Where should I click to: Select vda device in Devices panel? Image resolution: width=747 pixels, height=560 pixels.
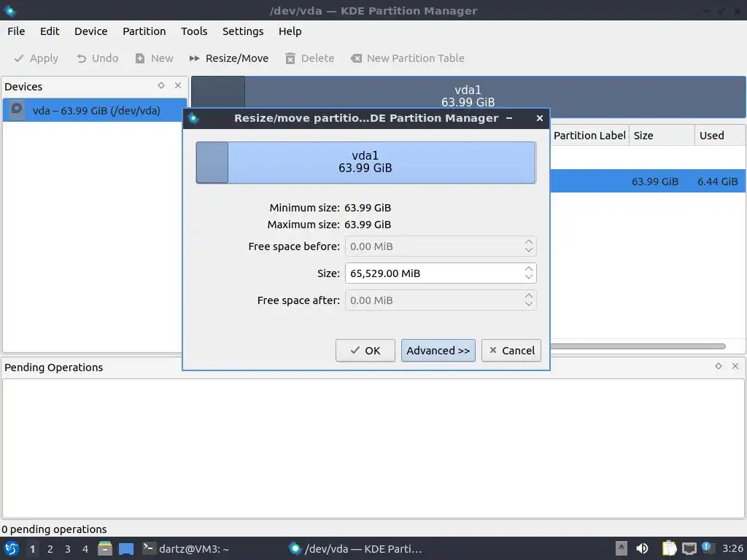click(x=95, y=111)
